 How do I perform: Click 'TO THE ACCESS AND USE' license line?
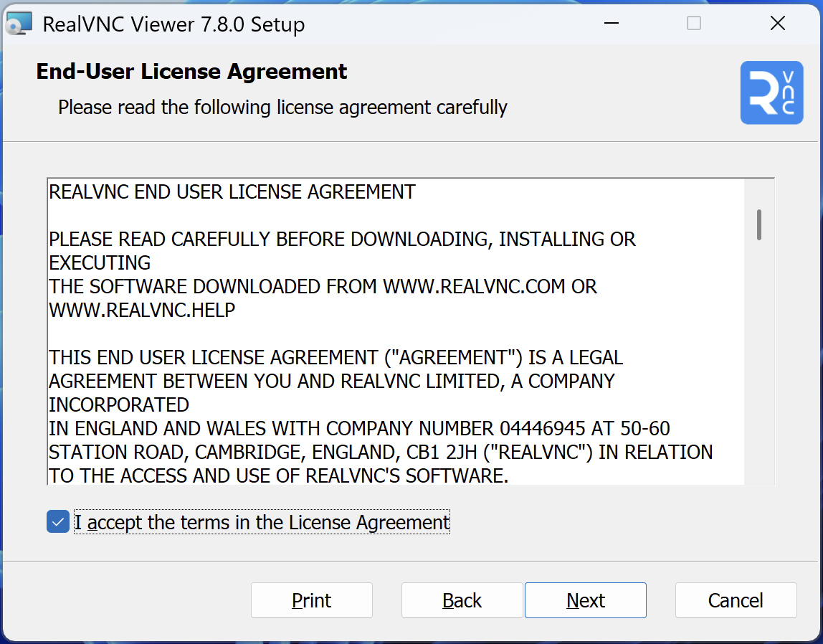(x=279, y=475)
